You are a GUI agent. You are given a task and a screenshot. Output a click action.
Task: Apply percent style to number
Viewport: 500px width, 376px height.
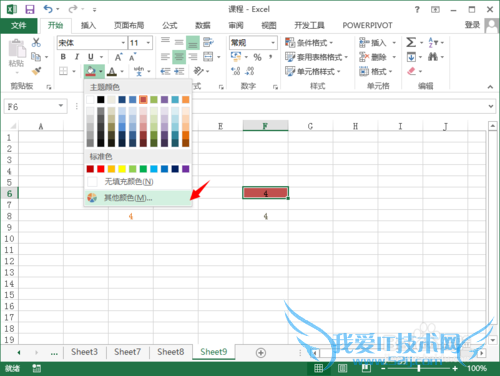[257, 57]
